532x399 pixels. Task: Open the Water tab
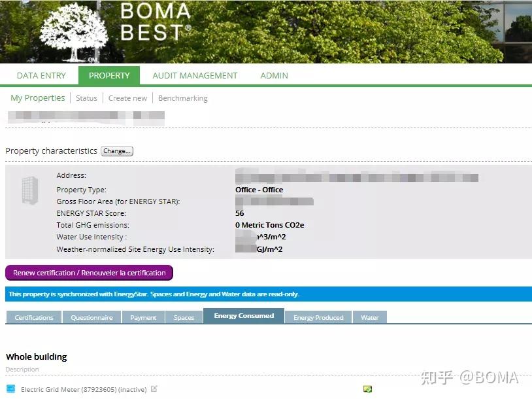click(x=370, y=317)
